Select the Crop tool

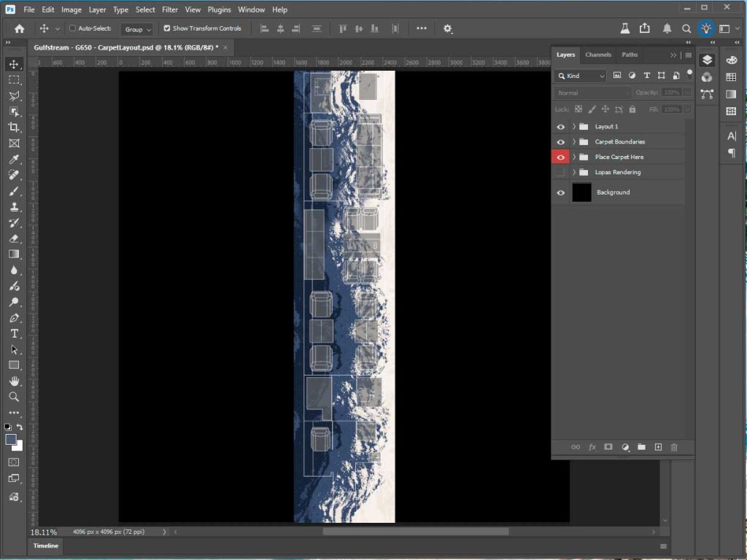[13, 127]
